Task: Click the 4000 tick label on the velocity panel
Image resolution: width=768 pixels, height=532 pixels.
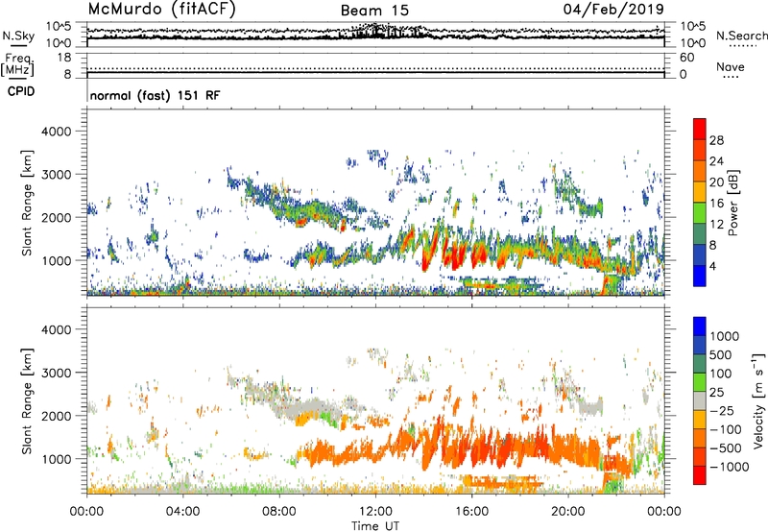Action: (56, 329)
